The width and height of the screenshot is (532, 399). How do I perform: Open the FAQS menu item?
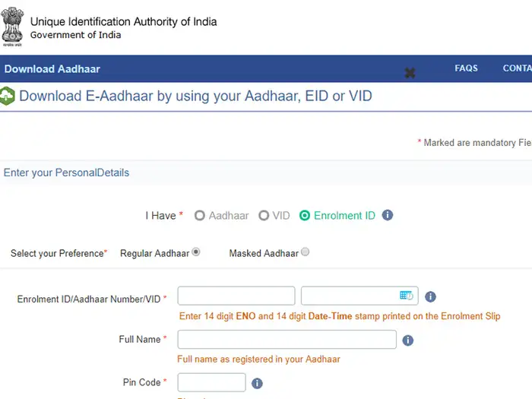(x=466, y=68)
